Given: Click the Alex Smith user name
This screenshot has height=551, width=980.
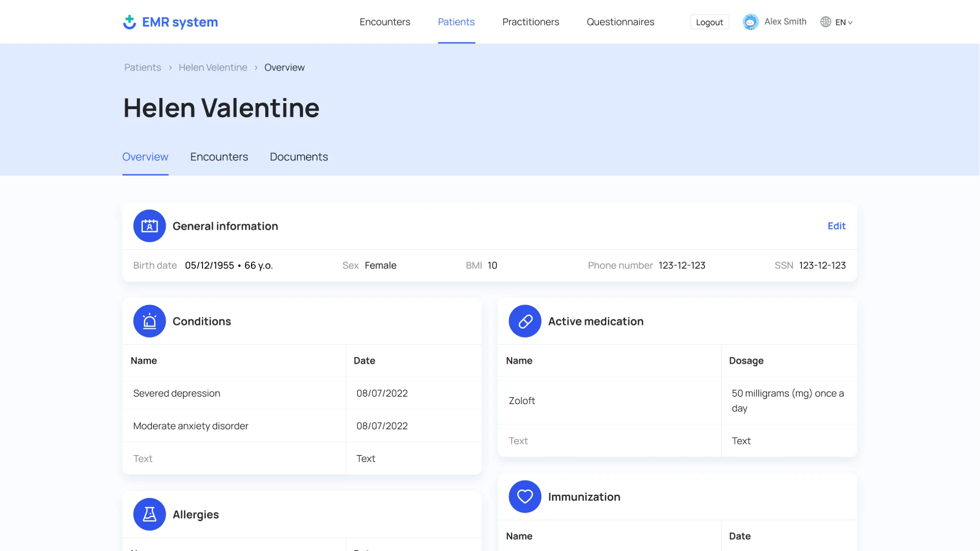Looking at the screenshot, I should [786, 22].
